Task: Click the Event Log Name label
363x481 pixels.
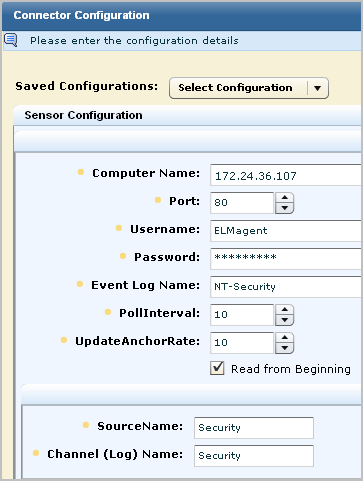Action: 145,285
